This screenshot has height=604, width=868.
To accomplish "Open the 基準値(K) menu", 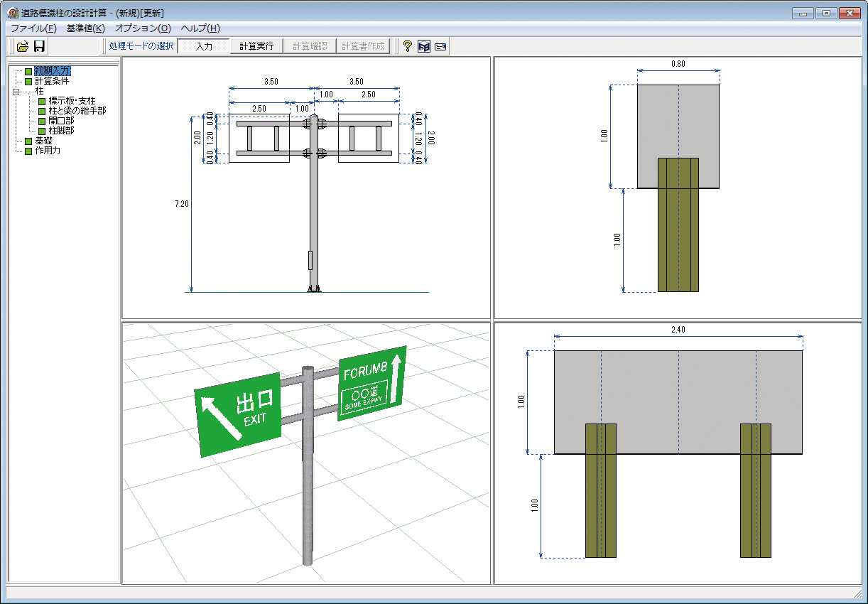I will coord(85,28).
